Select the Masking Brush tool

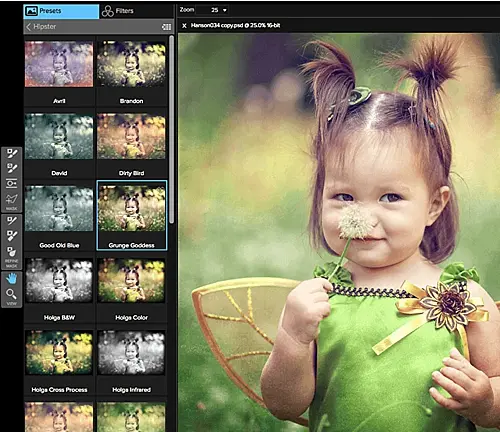click(11, 154)
